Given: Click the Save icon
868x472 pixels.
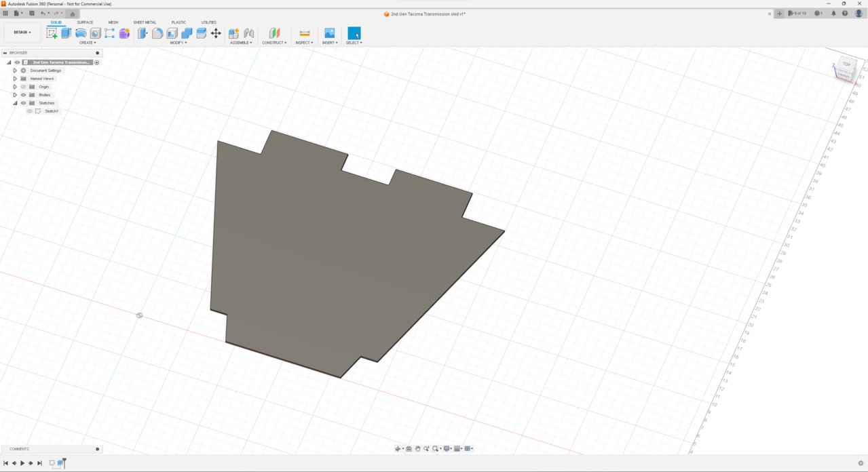Looking at the screenshot, I should pos(31,13).
